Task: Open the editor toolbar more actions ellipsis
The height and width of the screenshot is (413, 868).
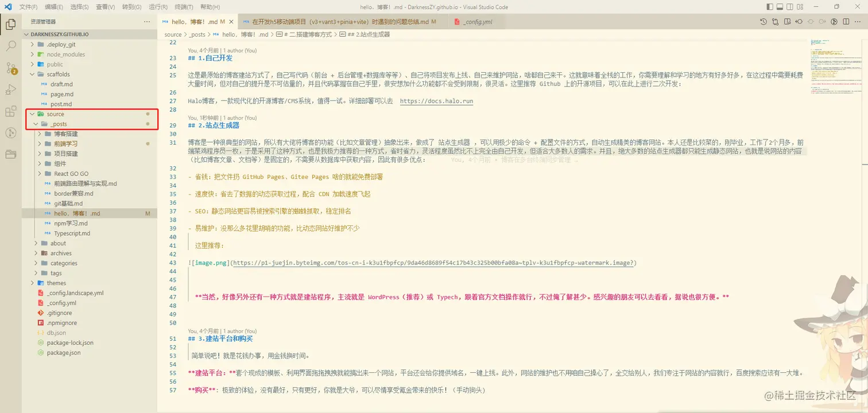Action: 858,22
